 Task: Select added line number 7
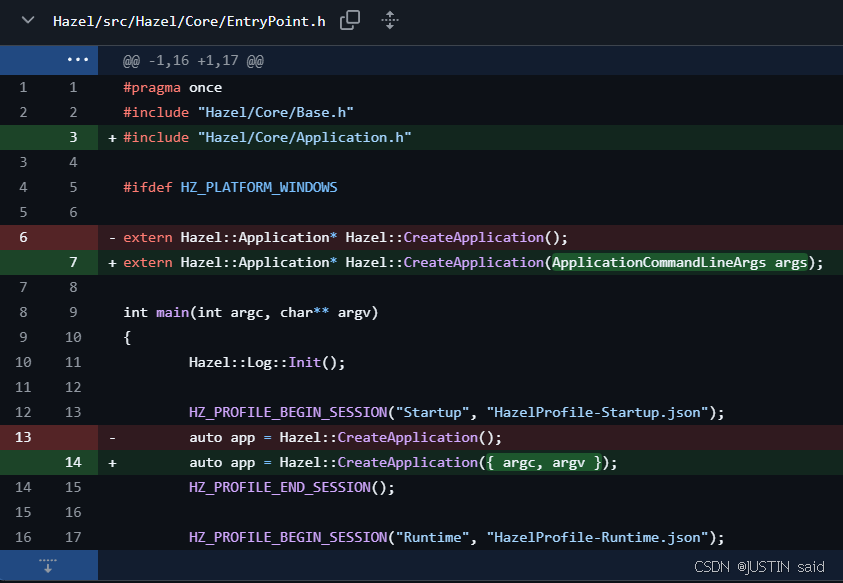click(x=73, y=262)
